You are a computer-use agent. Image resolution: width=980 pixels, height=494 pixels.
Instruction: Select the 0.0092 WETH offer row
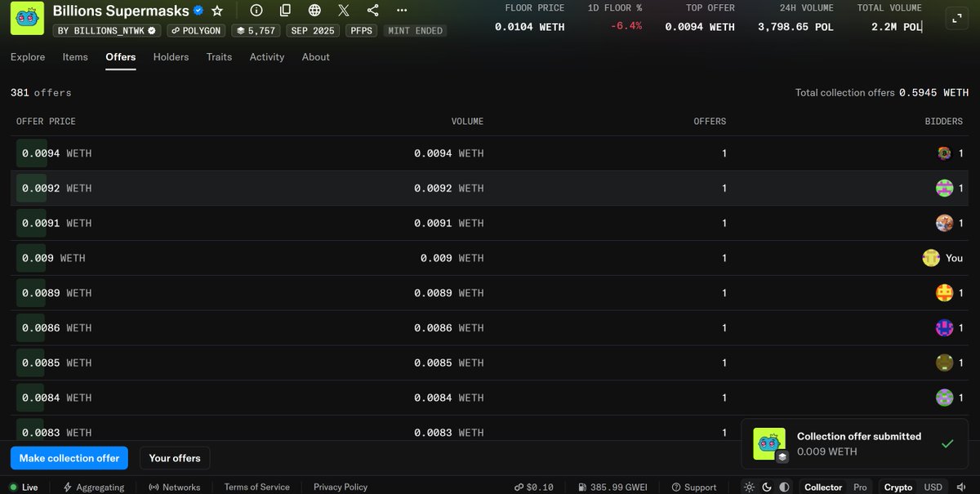pyautogui.click(x=490, y=189)
